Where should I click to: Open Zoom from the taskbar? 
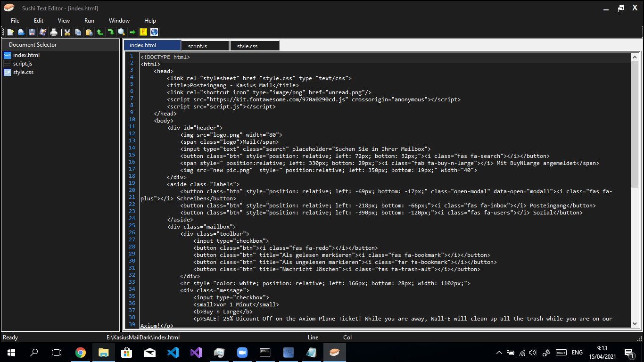click(242, 352)
